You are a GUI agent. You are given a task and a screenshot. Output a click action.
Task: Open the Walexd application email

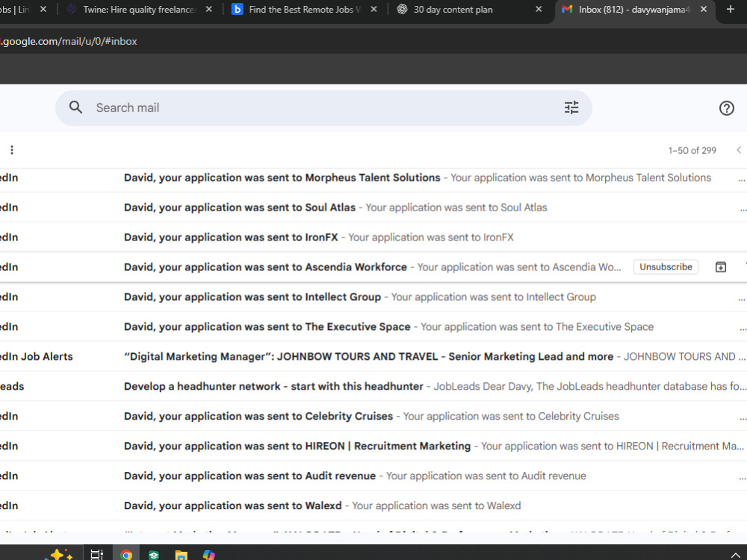click(373, 505)
